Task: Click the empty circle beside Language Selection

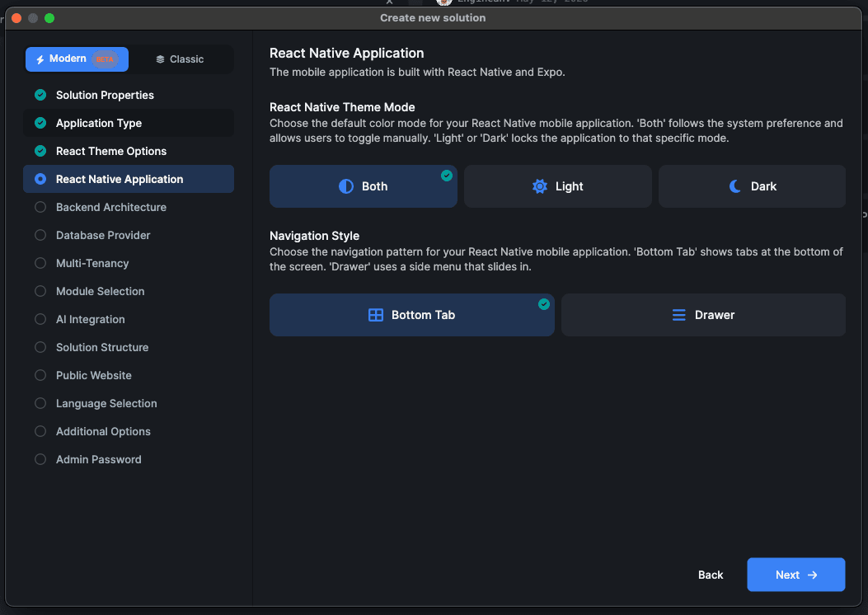Action: click(40, 403)
